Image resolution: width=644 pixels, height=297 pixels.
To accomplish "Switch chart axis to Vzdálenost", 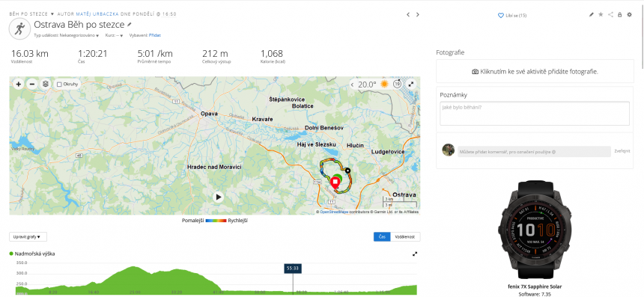I will (x=404, y=236).
